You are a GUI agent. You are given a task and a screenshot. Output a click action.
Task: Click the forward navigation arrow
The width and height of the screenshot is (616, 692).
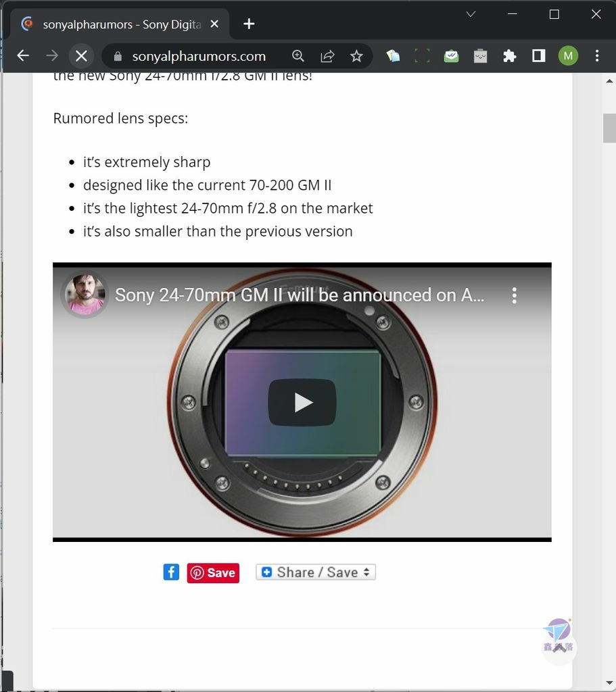point(52,55)
